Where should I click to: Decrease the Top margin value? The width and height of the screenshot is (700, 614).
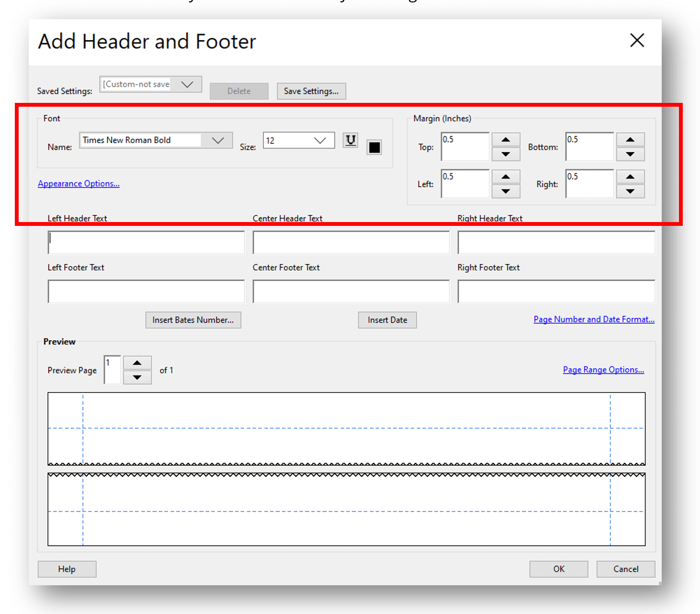point(506,154)
